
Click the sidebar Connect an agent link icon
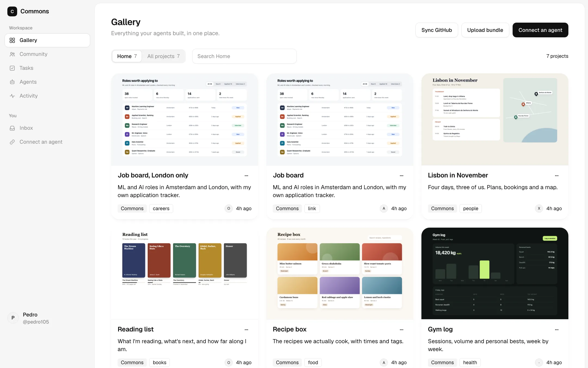(12, 142)
